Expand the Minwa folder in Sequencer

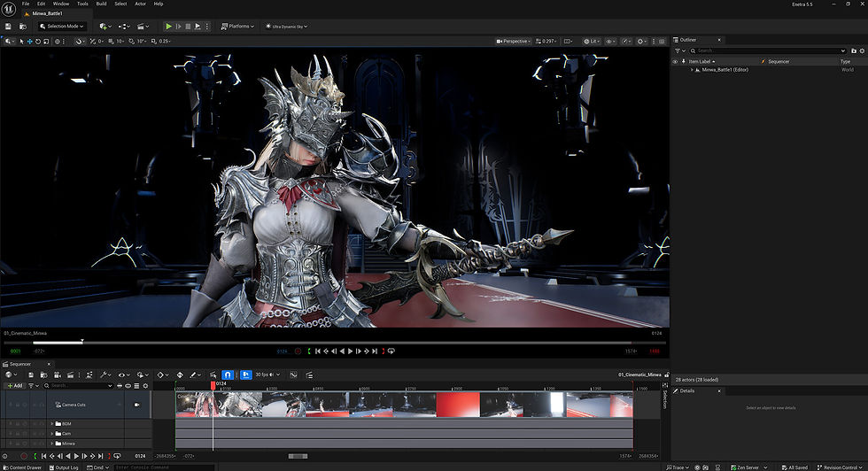click(52, 444)
